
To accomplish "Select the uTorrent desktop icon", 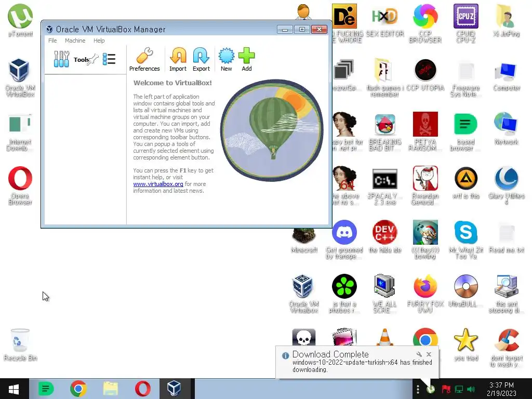I will (20, 20).
